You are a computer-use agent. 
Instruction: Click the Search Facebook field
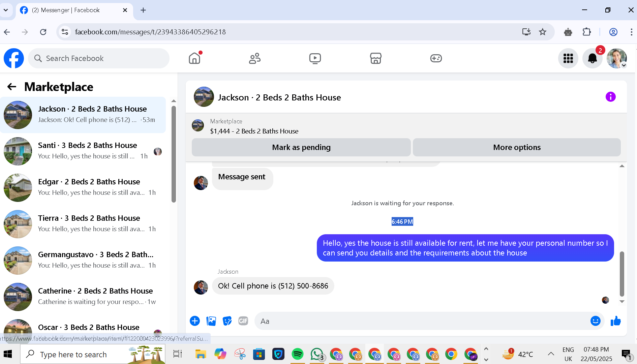(99, 58)
